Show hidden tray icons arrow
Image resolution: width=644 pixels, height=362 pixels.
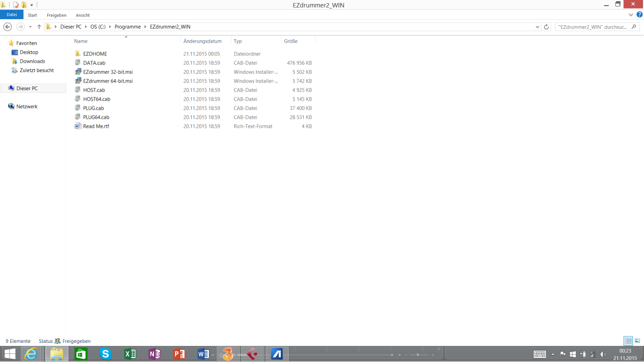(x=553, y=354)
